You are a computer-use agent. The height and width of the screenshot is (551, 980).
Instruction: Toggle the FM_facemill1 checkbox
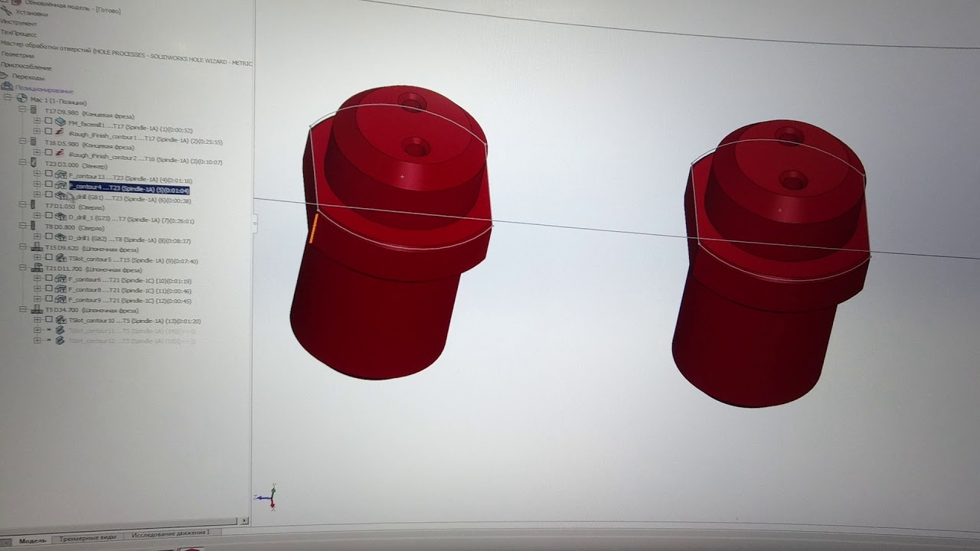click(x=48, y=122)
